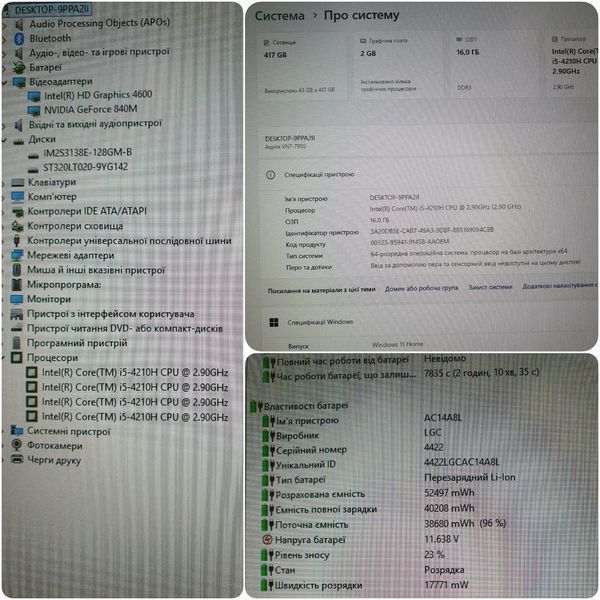Screen dimensions: 600x600
Task: Click the info icon beside Специфікації пристрою
Action: [270, 175]
